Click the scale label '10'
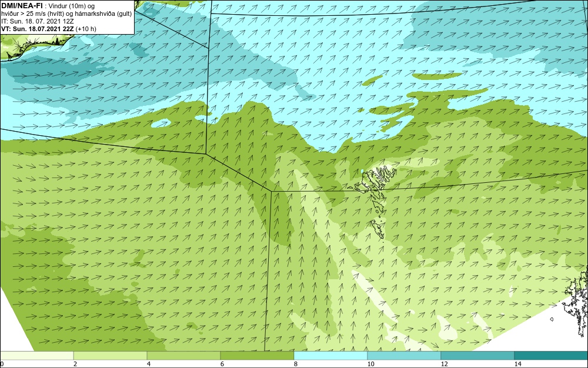 pos(370,364)
